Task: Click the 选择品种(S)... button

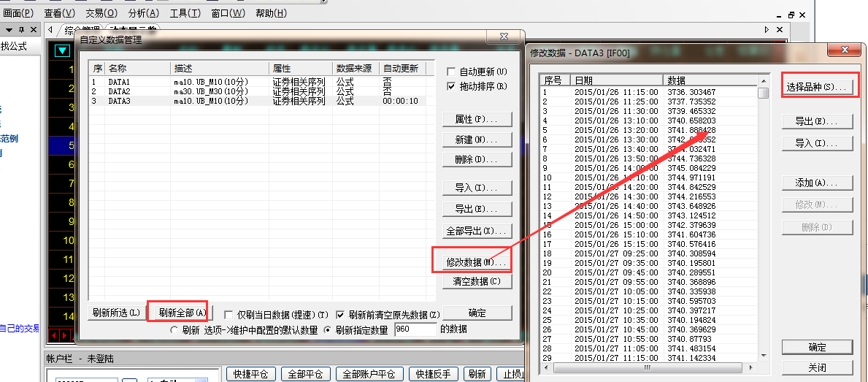Action: pyautogui.click(x=818, y=87)
